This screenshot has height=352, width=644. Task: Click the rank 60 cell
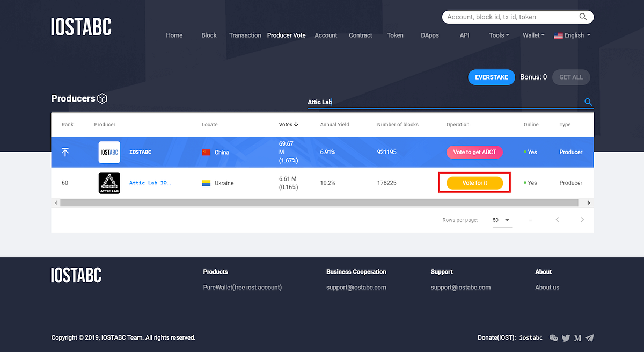pos(65,183)
